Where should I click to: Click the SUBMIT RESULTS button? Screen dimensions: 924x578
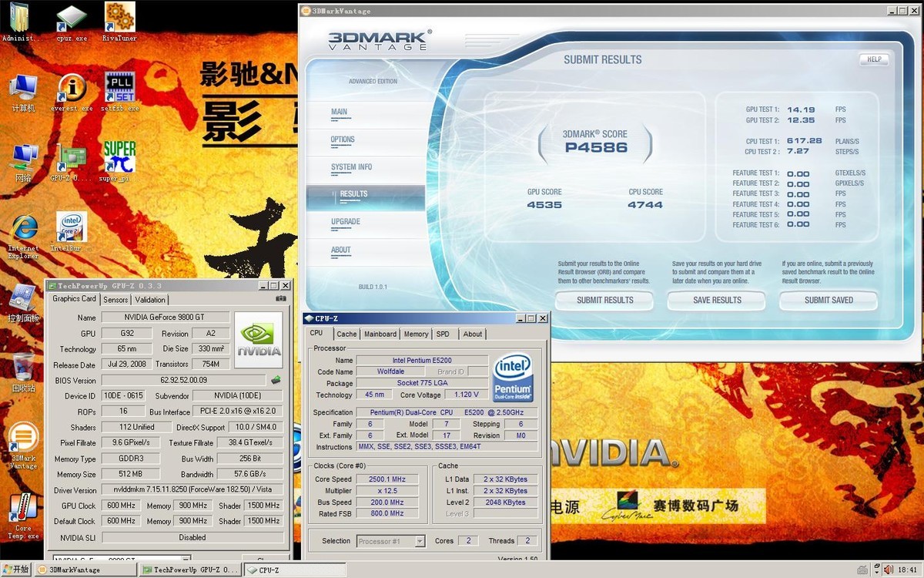[605, 301]
